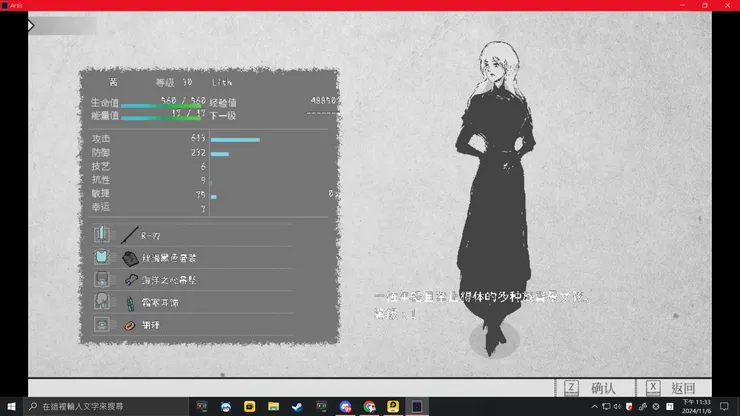This screenshot has width=740, height=416.
Task: Select the weapon slot icon beside R-刃
Action: coord(101,234)
